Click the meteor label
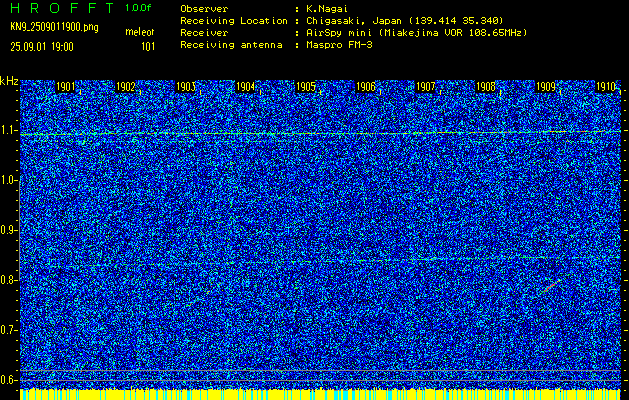 pos(140,32)
